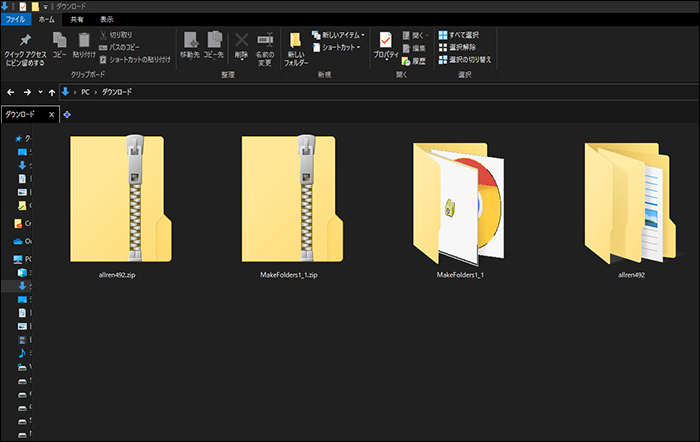This screenshot has height=442, width=700.
Task: Click the コピー icon in the clipboard group
Action: pos(59,41)
